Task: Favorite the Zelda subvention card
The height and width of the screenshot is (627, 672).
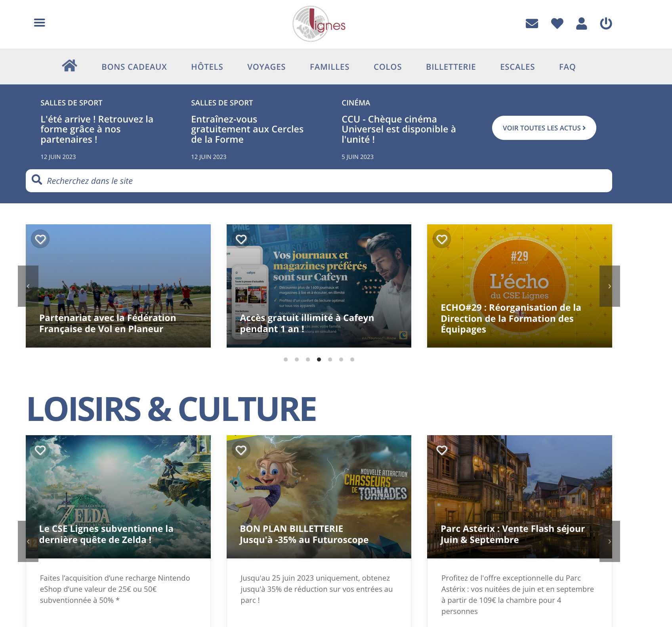Action: click(x=40, y=450)
